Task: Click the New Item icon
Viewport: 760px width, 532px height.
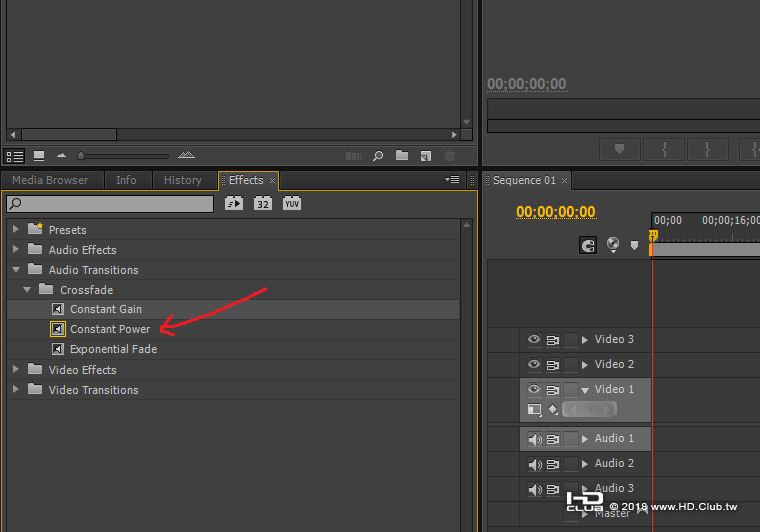Action: [426, 156]
